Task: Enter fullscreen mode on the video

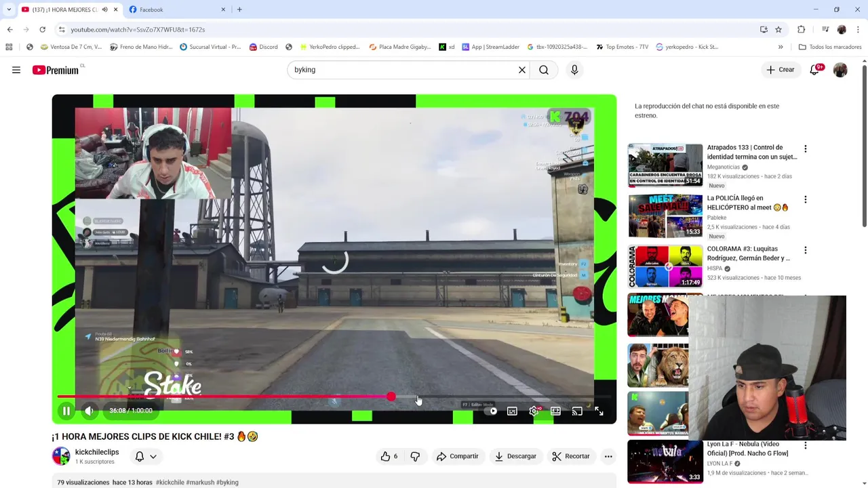Action: pos(599,411)
